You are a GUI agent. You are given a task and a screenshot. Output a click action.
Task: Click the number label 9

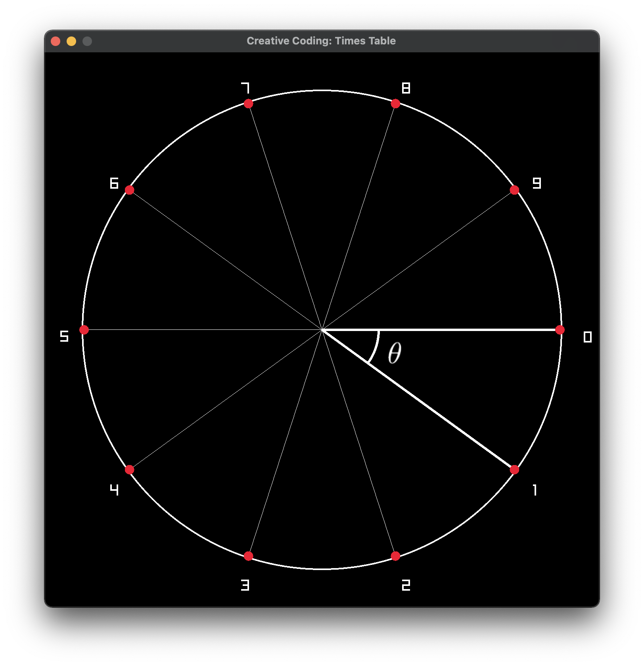(x=537, y=183)
